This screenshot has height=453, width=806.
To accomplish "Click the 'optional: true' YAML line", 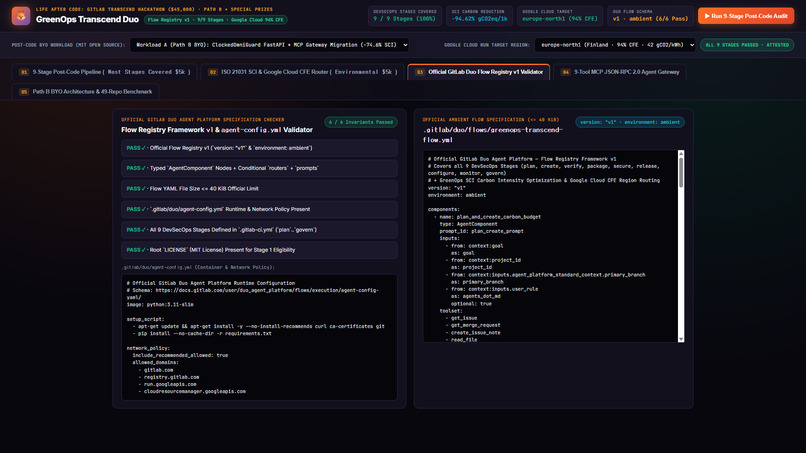I will 471,304.
